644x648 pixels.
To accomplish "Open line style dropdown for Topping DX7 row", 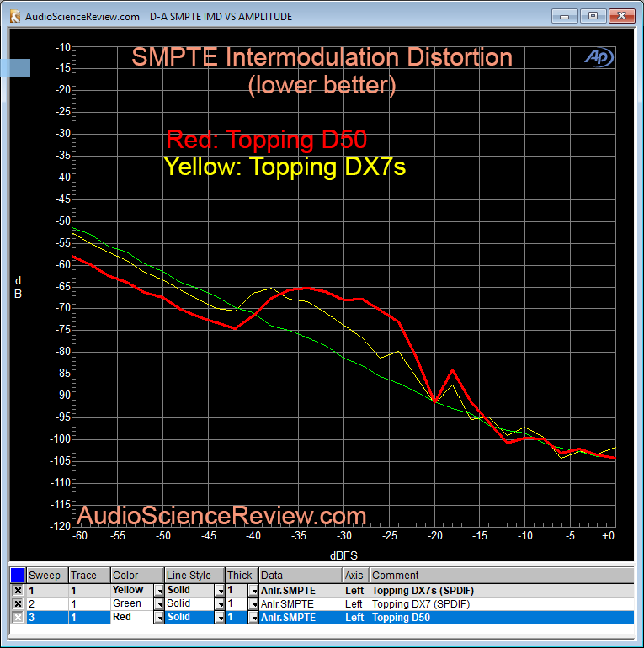I will pos(220,604).
